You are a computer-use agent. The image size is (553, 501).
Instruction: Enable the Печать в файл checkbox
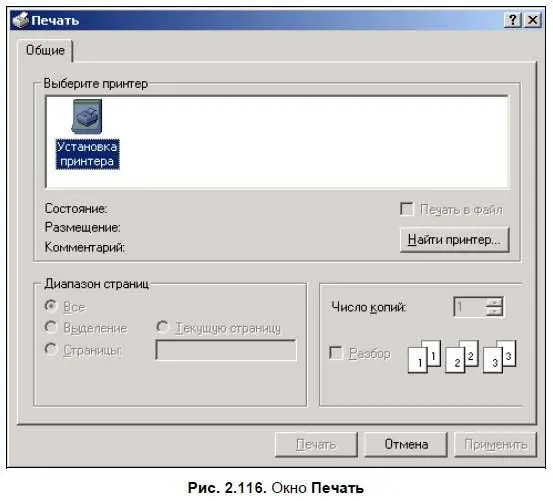(407, 209)
